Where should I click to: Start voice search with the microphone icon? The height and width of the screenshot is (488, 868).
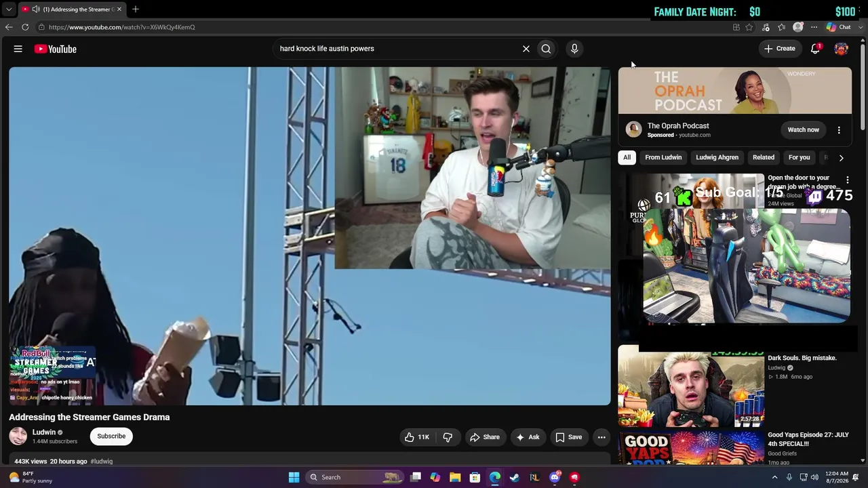(x=574, y=49)
